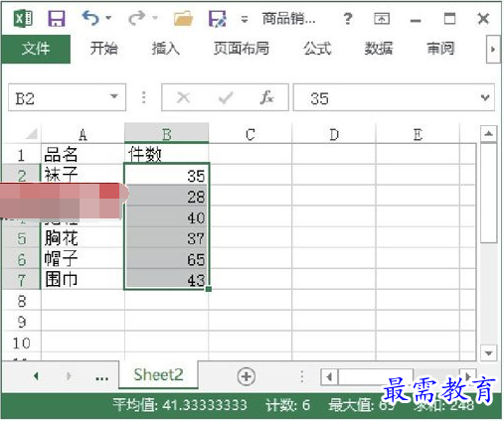
Task: Click the 品名 header cell
Action: 83,154
